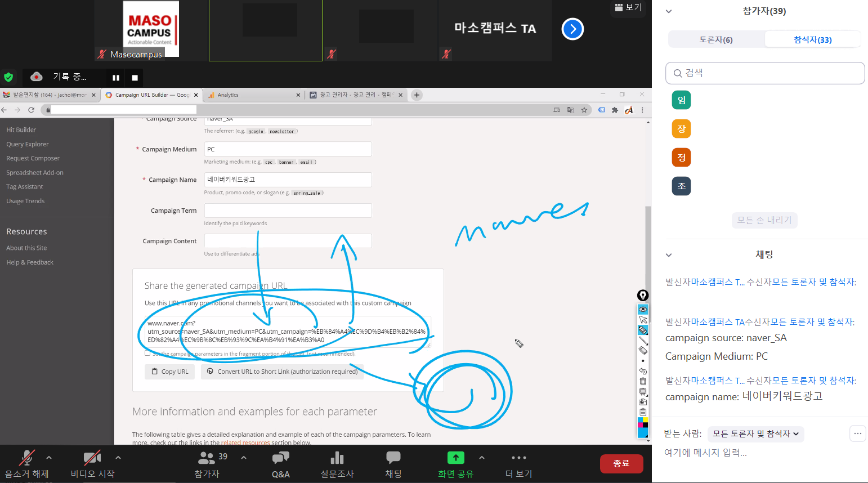Image resolution: width=868 pixels, height=483 pixels.
Task: Select the eraser tool in annotation toolbar
Action: (x=643, y=351)
